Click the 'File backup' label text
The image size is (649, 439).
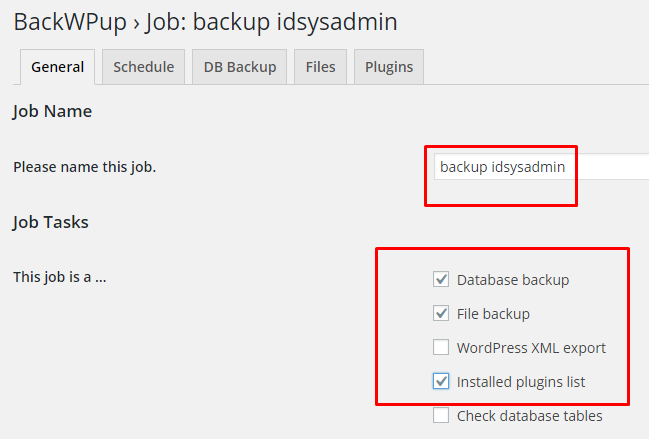click(x=493, y=314)
